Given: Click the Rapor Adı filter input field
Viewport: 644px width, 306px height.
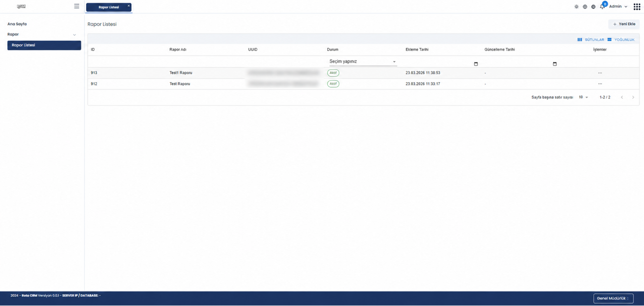Looking at the screenshot, I should [x=206, y=62].
